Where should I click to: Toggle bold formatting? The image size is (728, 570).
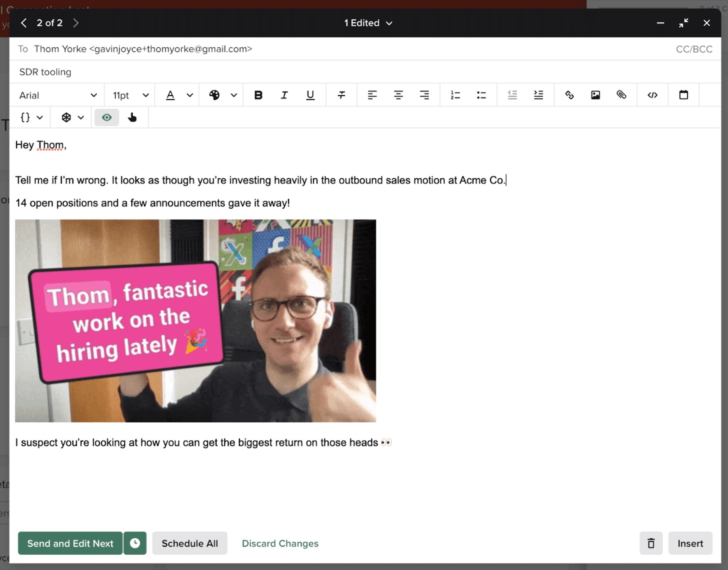point(258,95)
